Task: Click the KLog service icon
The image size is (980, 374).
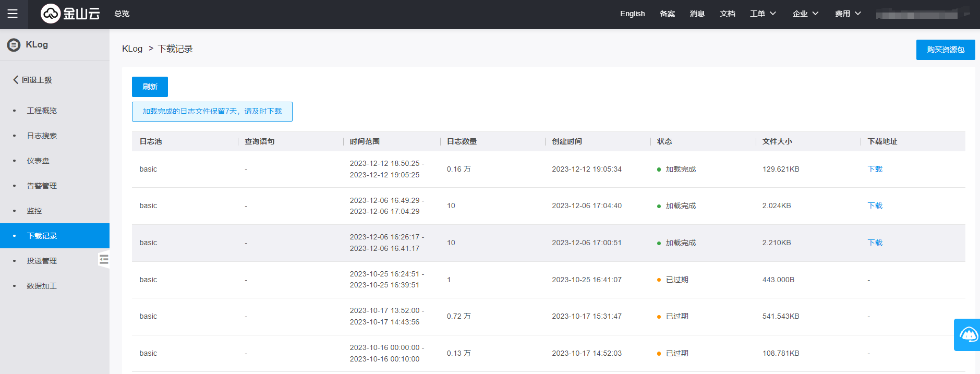Action: (x=14, y=45)
